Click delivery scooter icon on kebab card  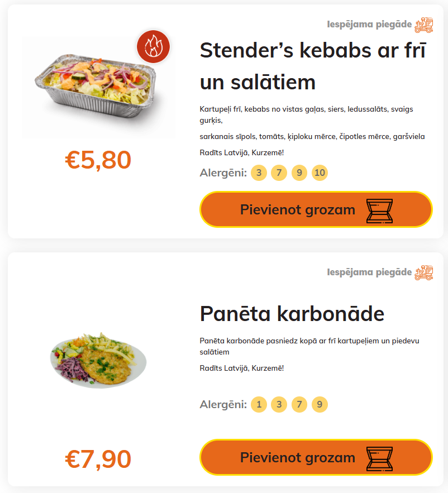click(x=424, y=25)
